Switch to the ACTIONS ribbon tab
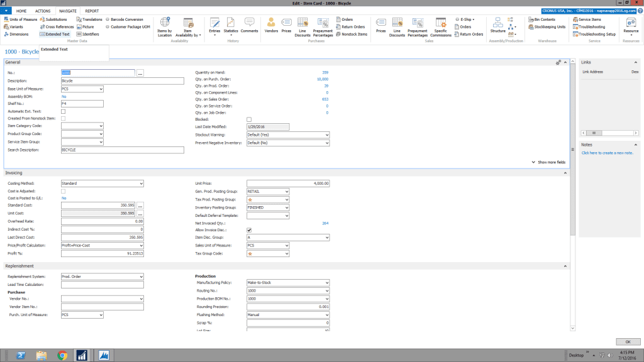The height and width of the screenshot is (362, 644). (43, 11)
